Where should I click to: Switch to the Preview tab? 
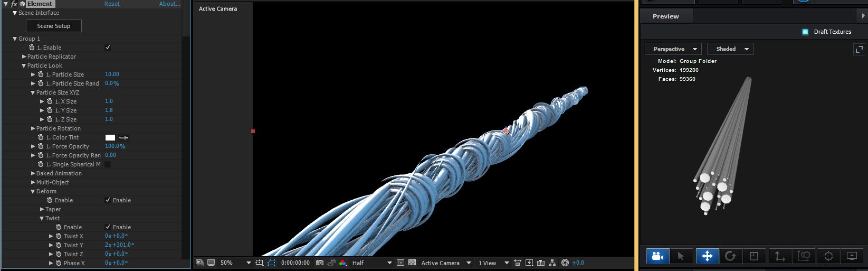point(666,16)
